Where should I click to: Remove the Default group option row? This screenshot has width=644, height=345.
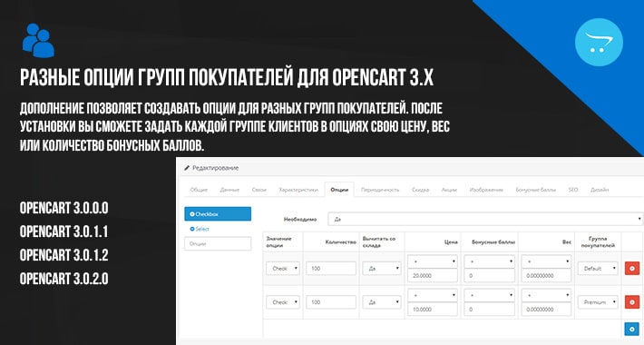tap(631, 269)
